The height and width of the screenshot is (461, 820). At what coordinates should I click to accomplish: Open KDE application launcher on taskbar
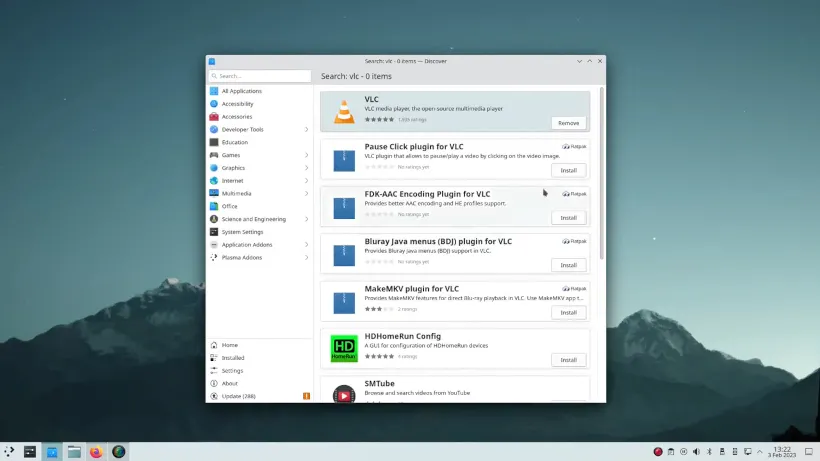pyautogui.click(x=9, y=452)
